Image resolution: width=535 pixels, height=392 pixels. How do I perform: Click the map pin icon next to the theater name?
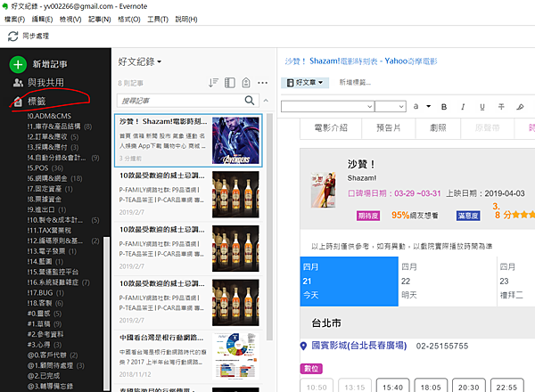click(x=303, y=346)
